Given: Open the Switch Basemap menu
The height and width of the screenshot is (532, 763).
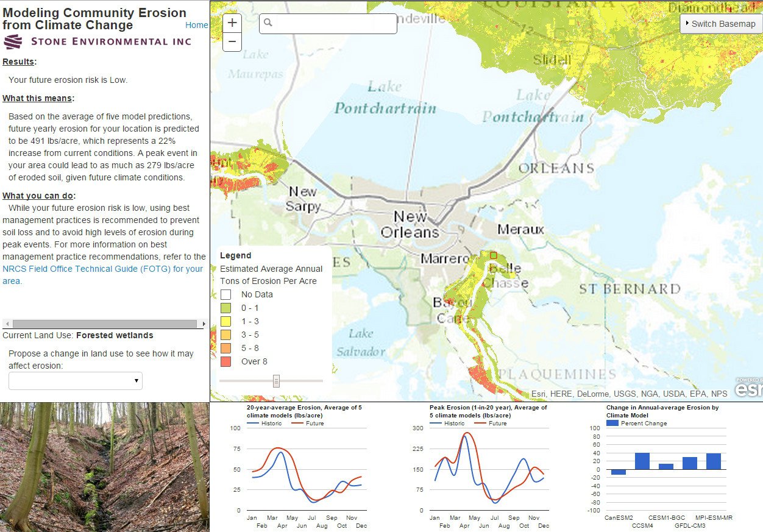Looking at the screenshot, I should 721,24.
